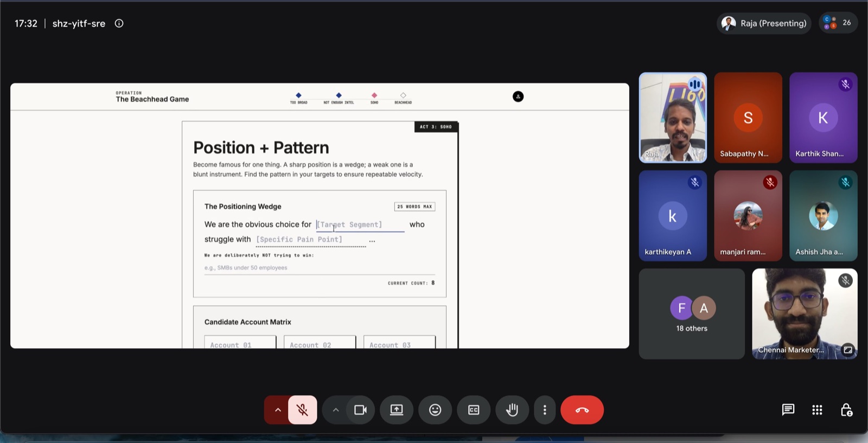The width and height of the screenshot is (868, 443).
Task: Click The Beachhead Game title
Action: point(152,99)
